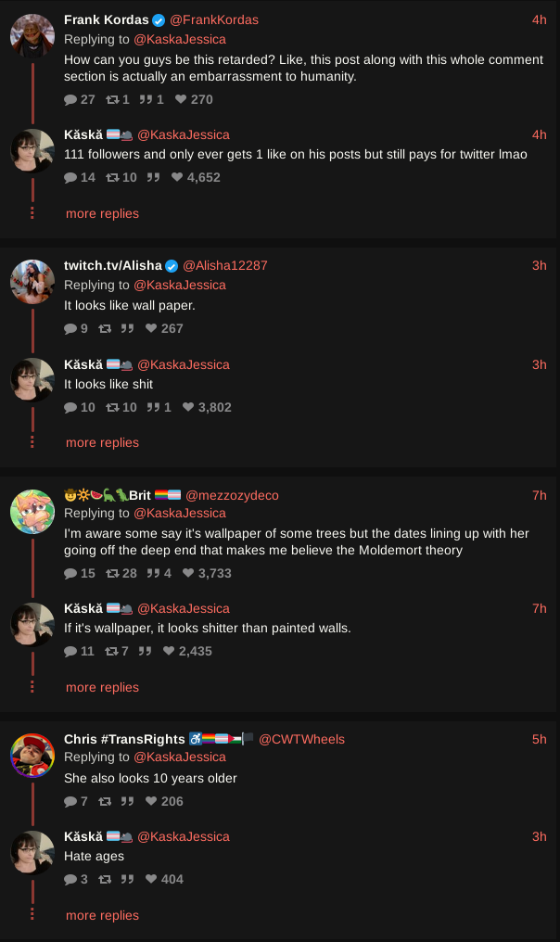This screenshot has width=560, height=942.
Task: Click the 5h timestamp on Chris's post
Action: [x=539, y=740]
